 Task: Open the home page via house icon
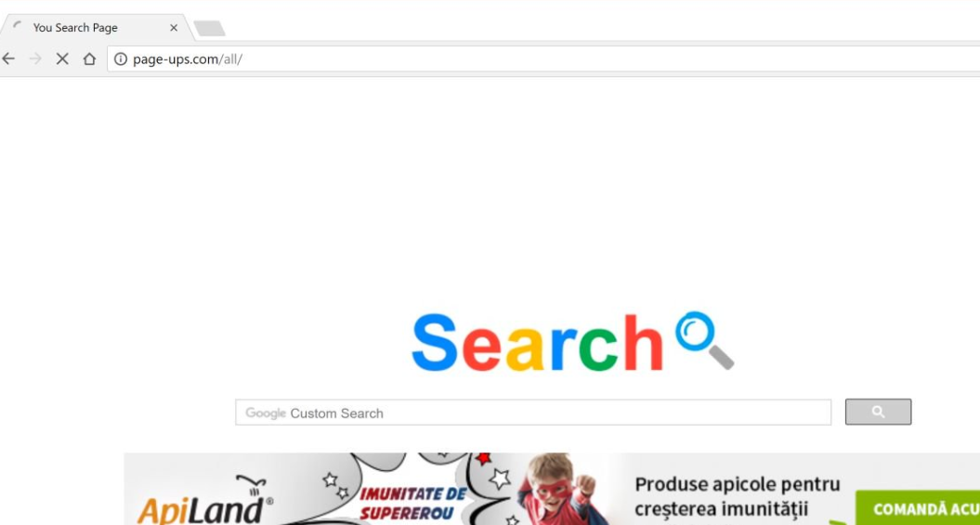click(x=89, y=59)
